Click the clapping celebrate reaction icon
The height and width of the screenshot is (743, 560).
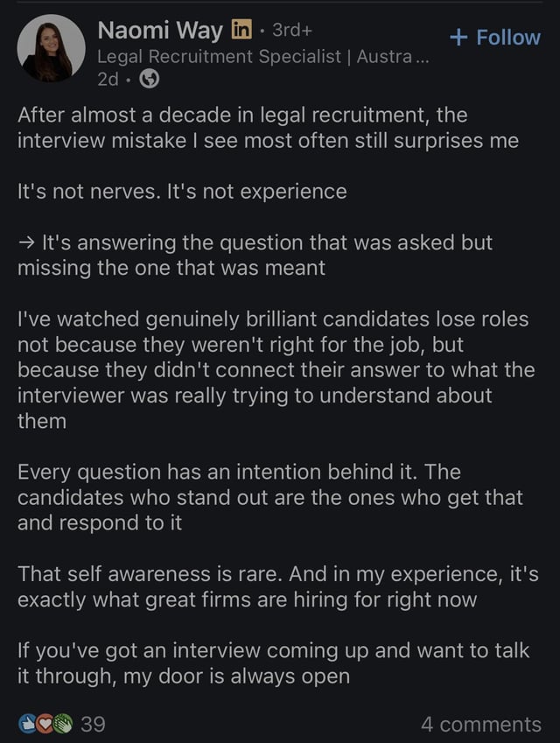coord(63,724)
